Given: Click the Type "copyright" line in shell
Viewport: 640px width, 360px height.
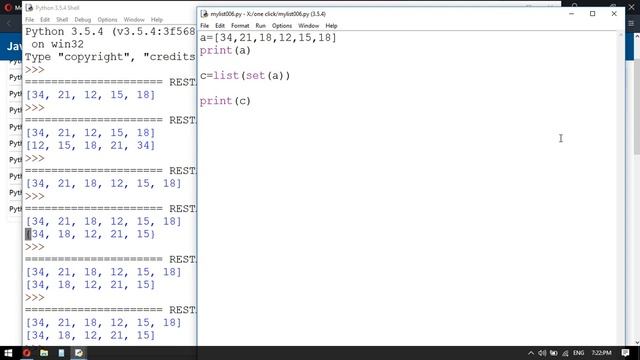Looking at the screenshot, I should click(x=110, y=57).
